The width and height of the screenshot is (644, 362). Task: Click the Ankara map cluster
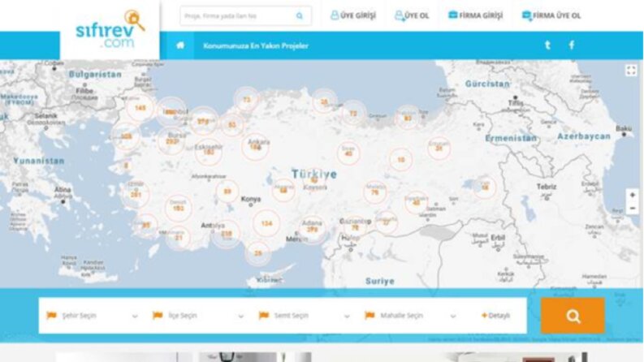(x=256, y=147)
